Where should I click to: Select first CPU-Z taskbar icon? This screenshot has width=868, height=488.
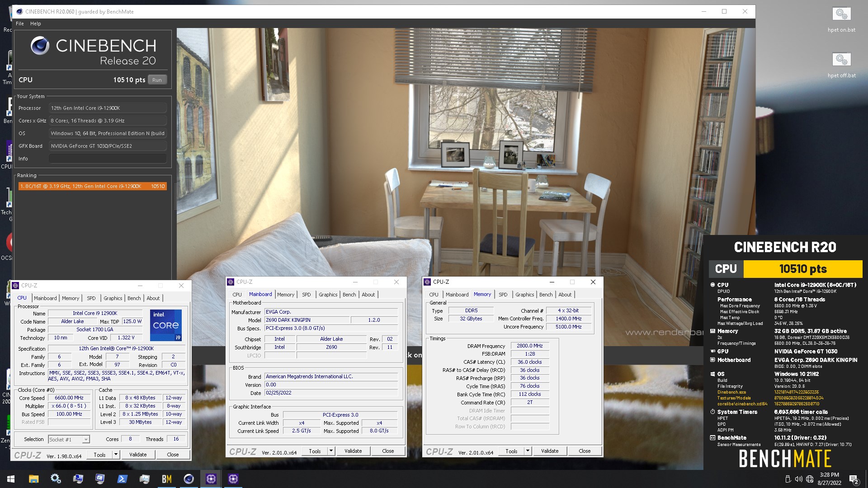click(211, 479)
